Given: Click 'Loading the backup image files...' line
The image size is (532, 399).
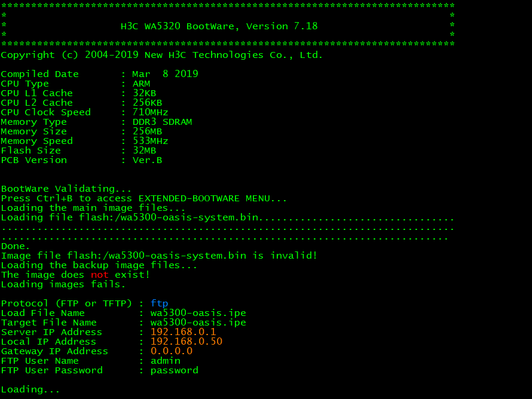Looking at the screenshot, I should (x=99, y=265).
